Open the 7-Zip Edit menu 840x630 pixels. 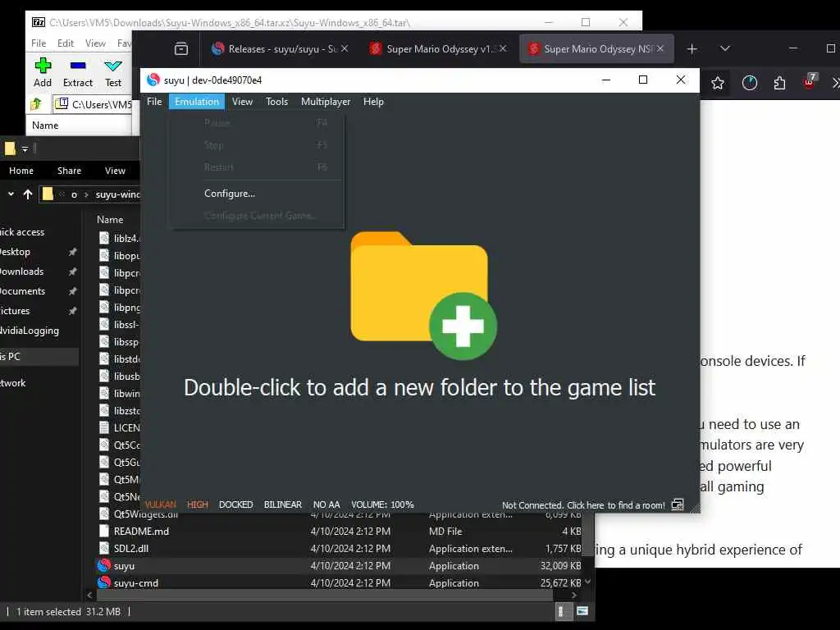click(66, 43)
